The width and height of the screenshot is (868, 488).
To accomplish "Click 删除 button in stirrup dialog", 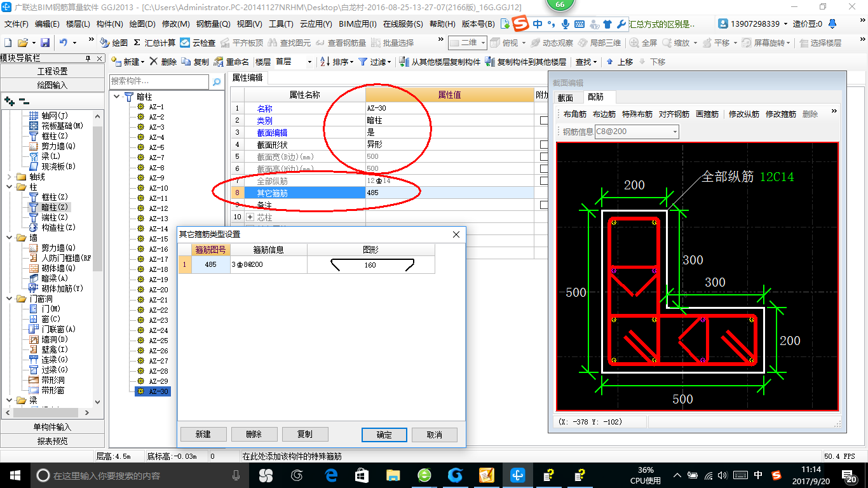I will tap(254, 434).
